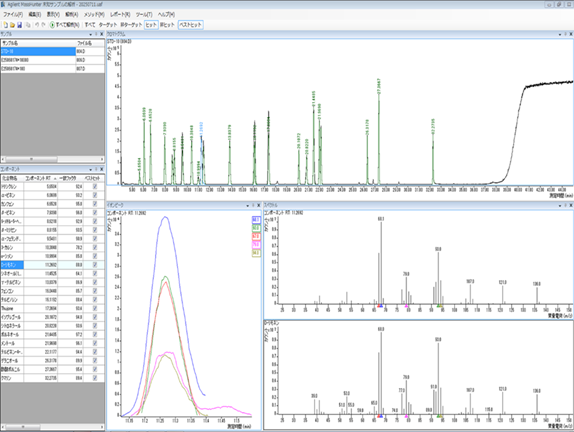The width and height of the screenshot is (574, 432).
Task: Toggle best hit checkbox for メントール row
Action: [95, 343]
